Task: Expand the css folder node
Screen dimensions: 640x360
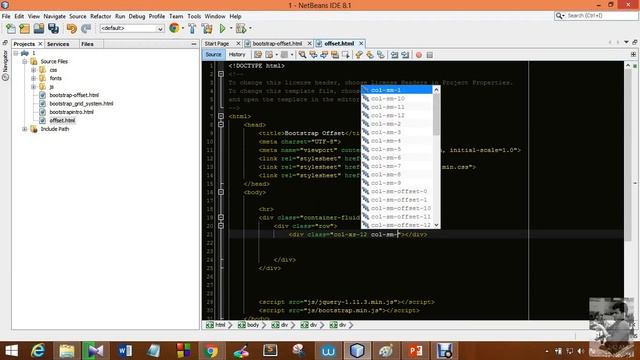Action: 33,70
